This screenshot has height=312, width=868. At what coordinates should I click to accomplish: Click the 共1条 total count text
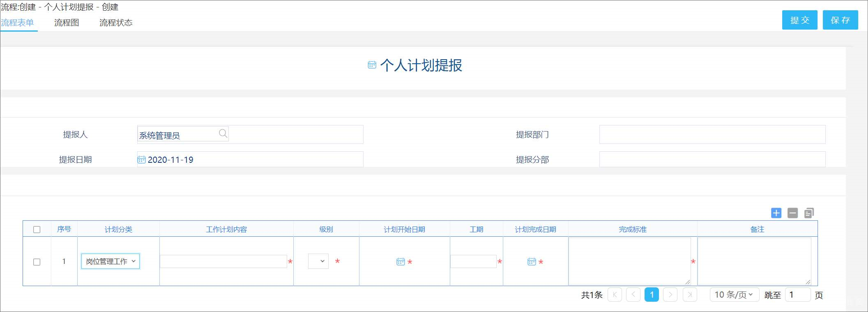[592, 295]
